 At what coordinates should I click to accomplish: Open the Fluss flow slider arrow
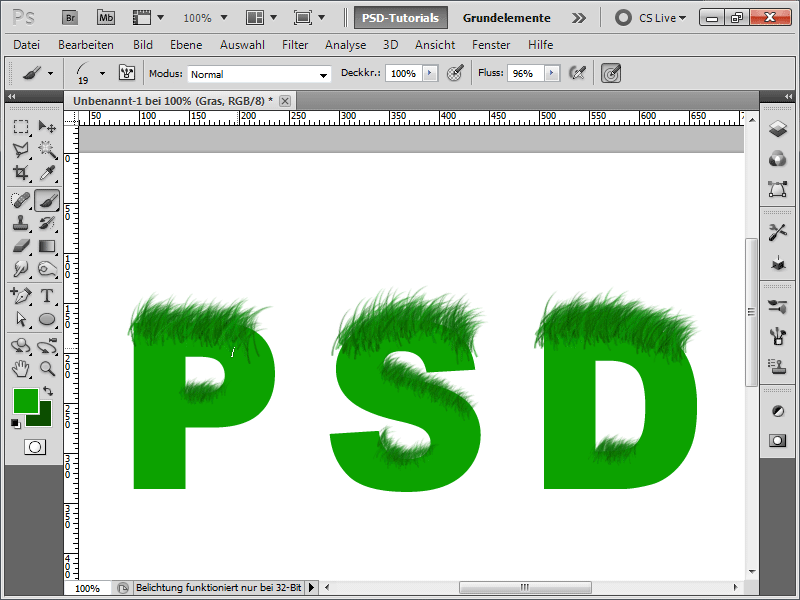pos(552,73)
